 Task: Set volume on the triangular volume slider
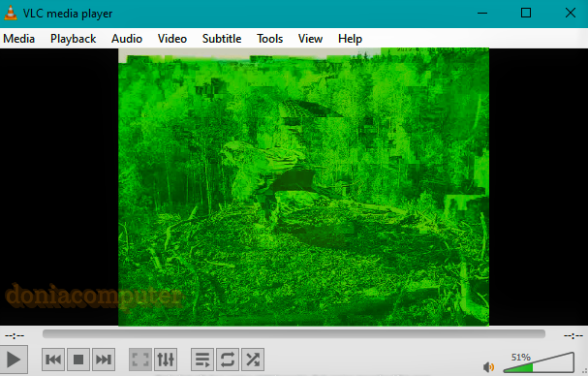[x=539, y=362]
